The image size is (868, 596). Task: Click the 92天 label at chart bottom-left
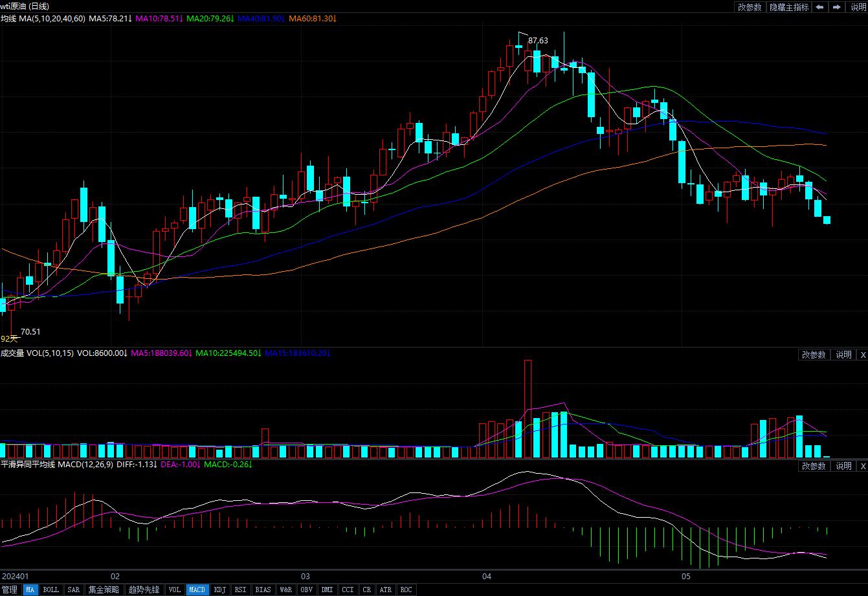(9, 339)
